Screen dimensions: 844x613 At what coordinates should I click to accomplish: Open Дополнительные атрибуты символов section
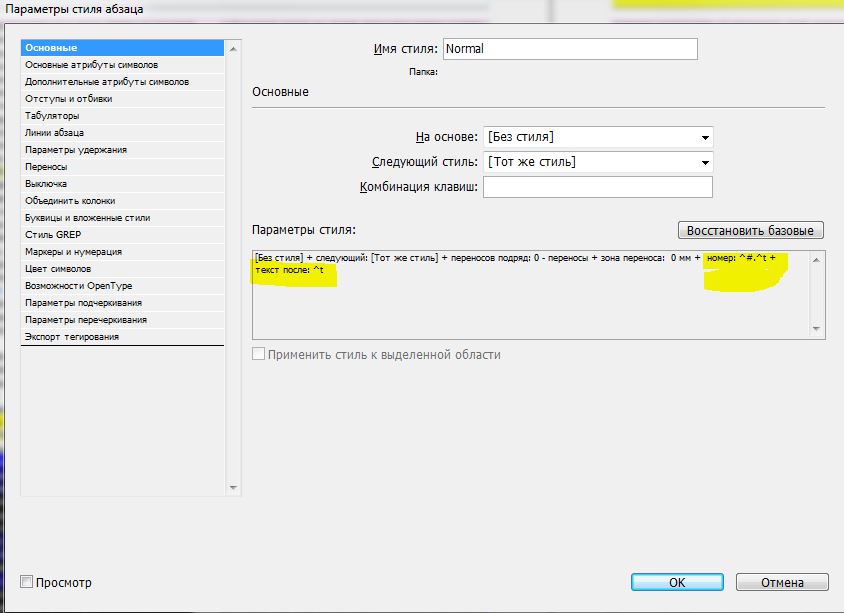coord(122,82)
